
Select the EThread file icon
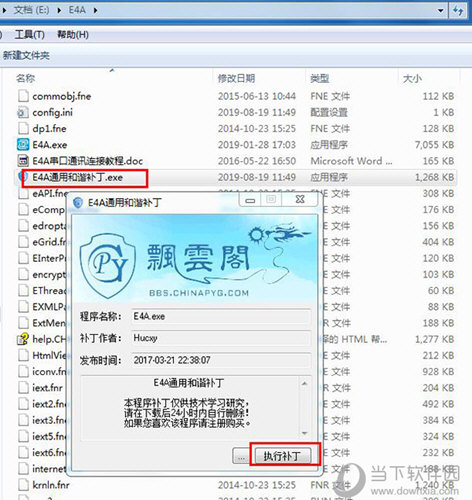pyautogui.click(x=23, y=291)
